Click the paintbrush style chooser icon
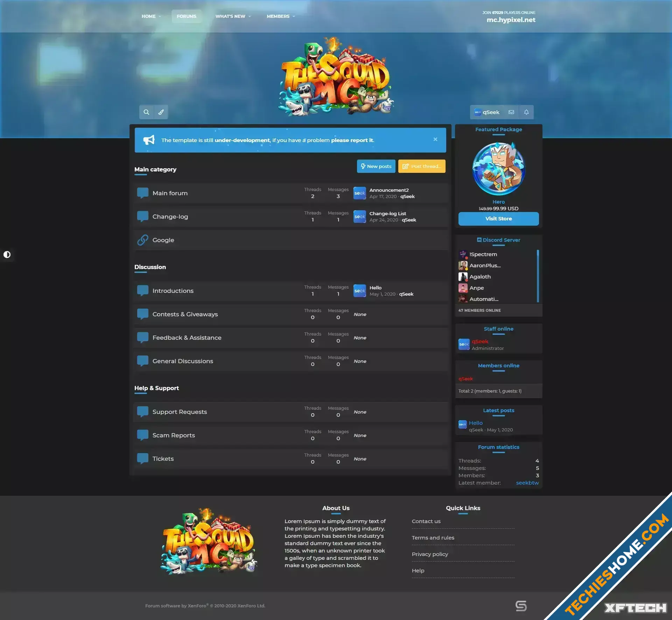The image size is (672, 620). coord(161,112)
